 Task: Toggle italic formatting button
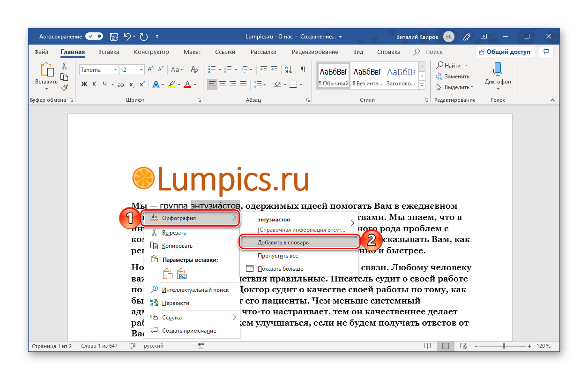[94, 84]
